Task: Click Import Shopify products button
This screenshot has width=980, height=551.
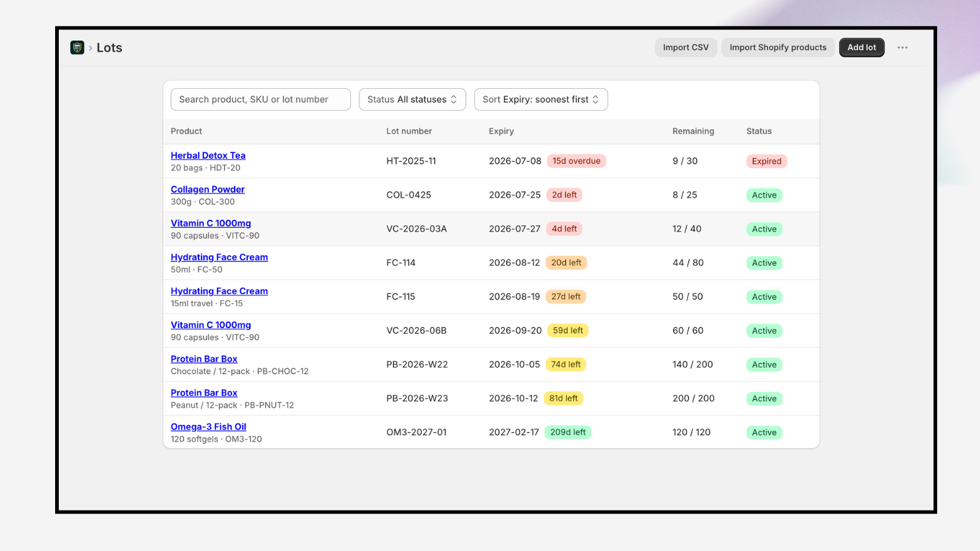Action: (778, 48)
